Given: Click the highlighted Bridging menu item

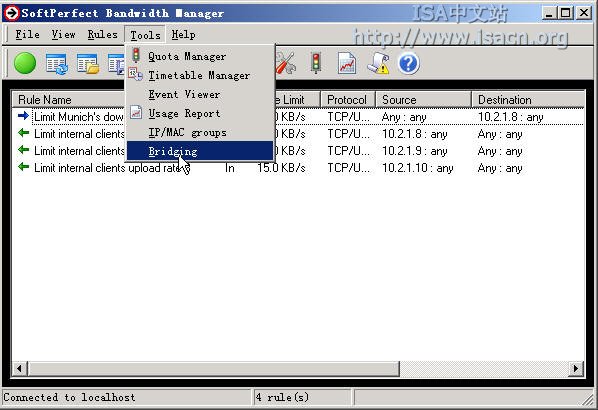Looking at the screenshot, I should click(200, 151).
